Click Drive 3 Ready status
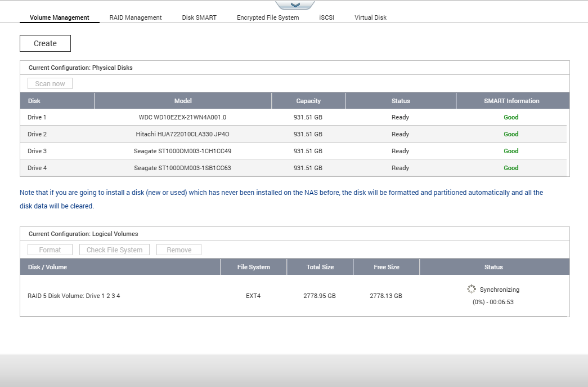588x387 pixels. click(400, 151)
